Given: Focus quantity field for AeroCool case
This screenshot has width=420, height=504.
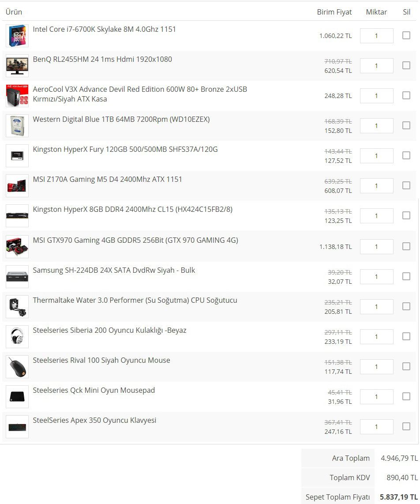Looking at the screenshot, I should tap(377, 96).
